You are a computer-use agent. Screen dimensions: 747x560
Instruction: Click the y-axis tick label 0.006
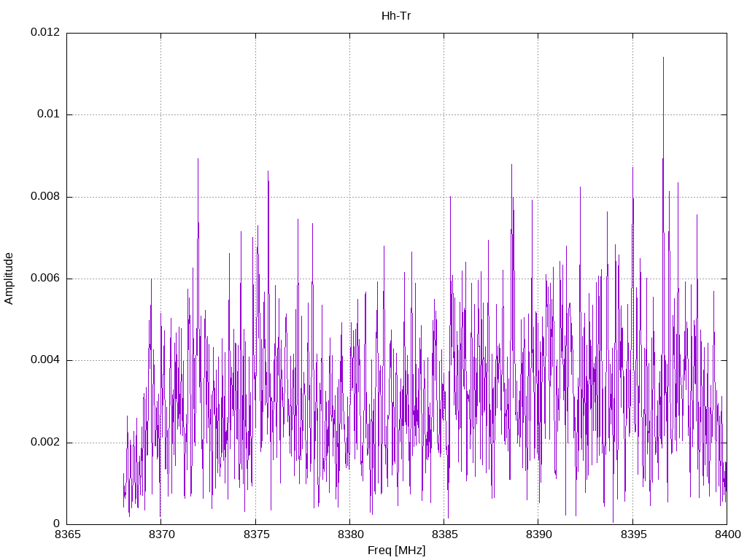[45, 278]
